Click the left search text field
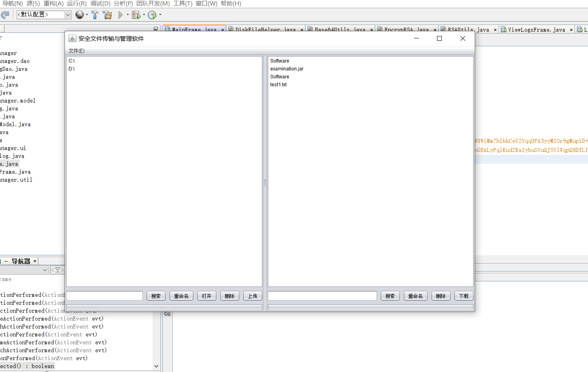The height and width of the screenshot is (372, 588). coord(105,296)
